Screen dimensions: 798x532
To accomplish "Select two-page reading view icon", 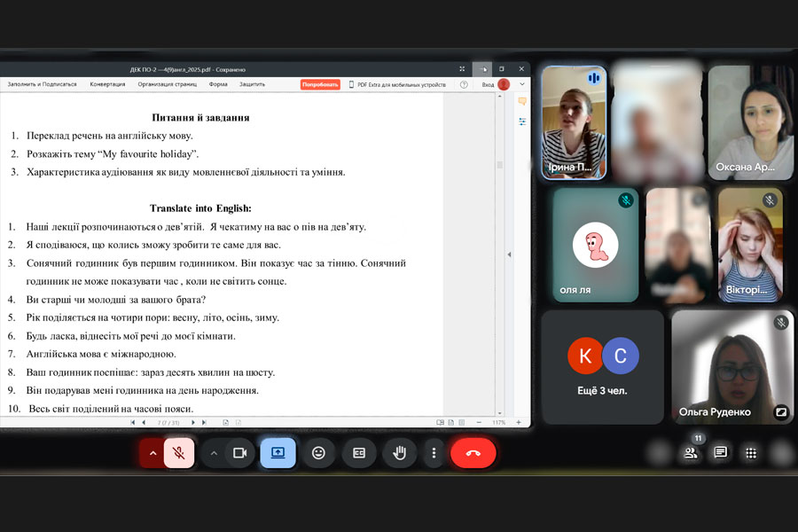I will 440,423.
